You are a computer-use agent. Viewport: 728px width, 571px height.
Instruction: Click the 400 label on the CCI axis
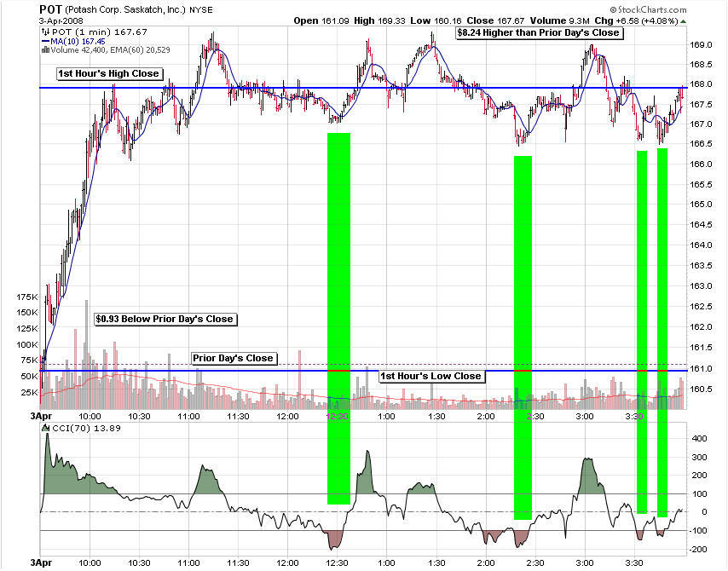[x=699, y=438]
